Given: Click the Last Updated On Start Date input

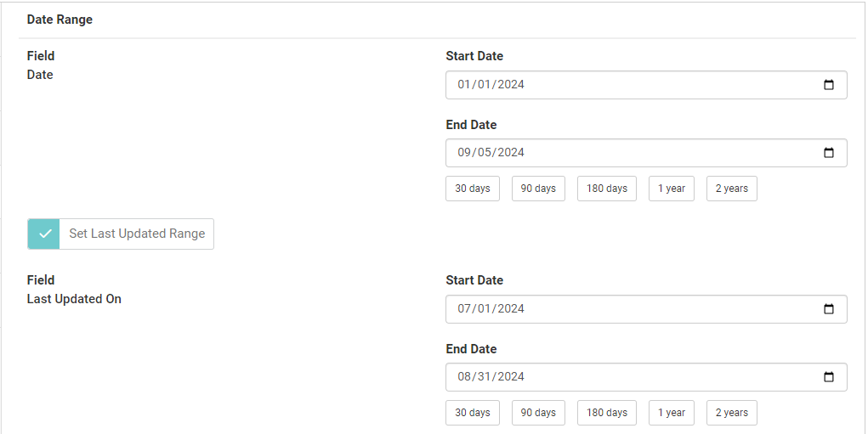Looking at the screenshot, I should click(629, 309).
